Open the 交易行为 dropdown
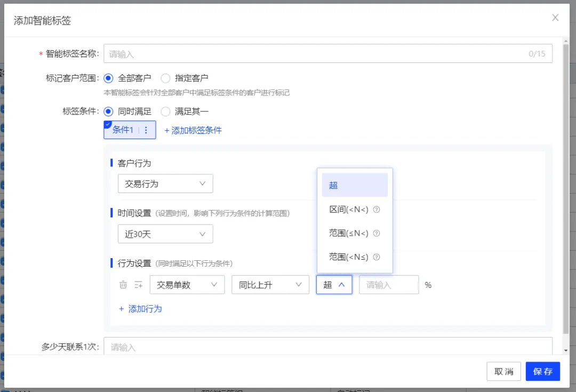576x392 pixels. click(165, 183)
